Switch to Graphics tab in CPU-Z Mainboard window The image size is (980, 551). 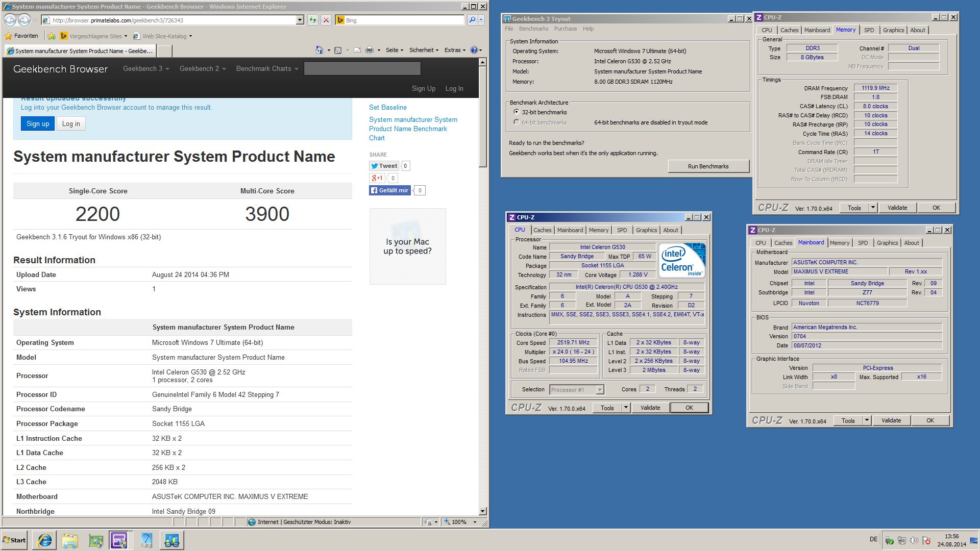(x=887, y=243)
